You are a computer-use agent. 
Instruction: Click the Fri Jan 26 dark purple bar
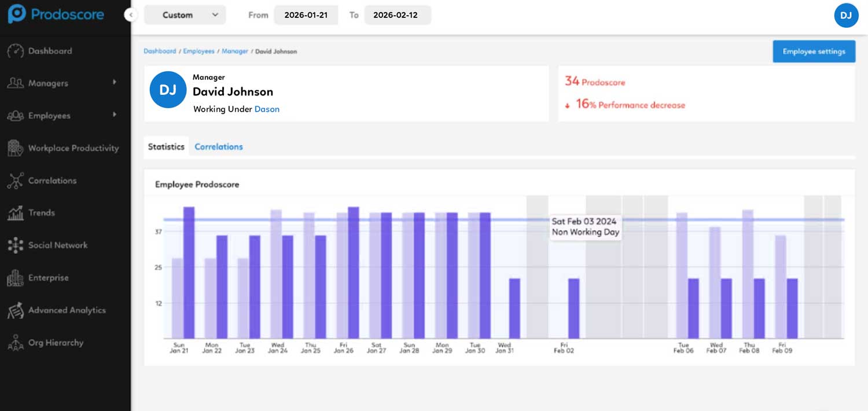tap(354, 272)
